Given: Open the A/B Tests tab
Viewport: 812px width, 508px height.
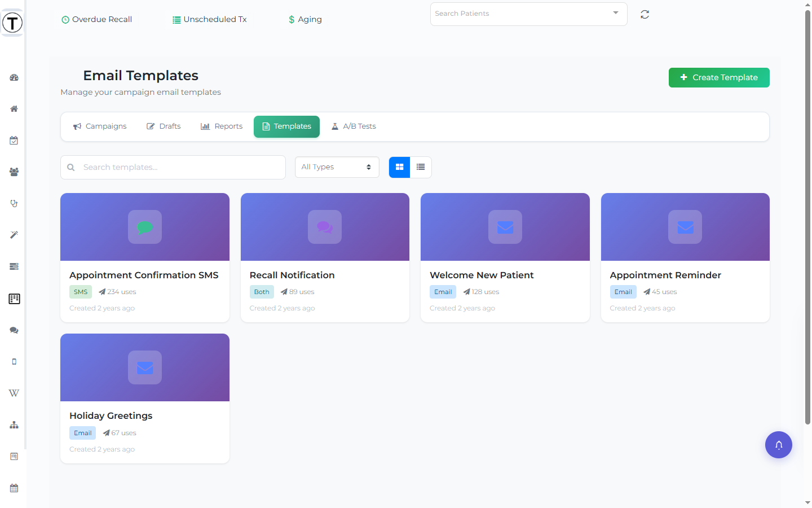Looking at the screenshot, I should click(354, 126).
